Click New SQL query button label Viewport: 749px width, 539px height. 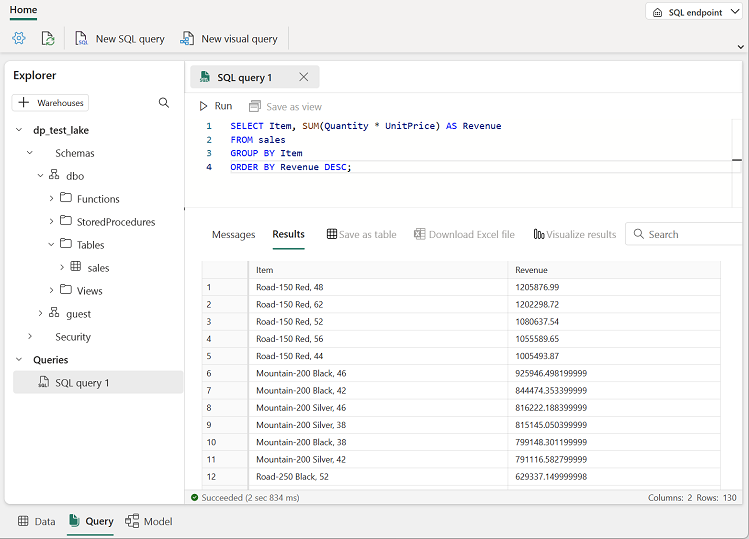pos(130,39)
